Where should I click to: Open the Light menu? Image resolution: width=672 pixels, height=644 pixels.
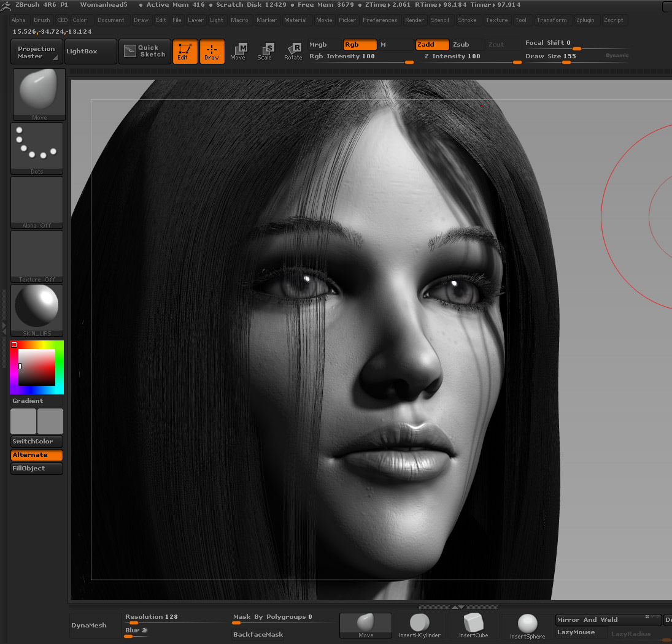pyautogui.click(x=217, y=20)
